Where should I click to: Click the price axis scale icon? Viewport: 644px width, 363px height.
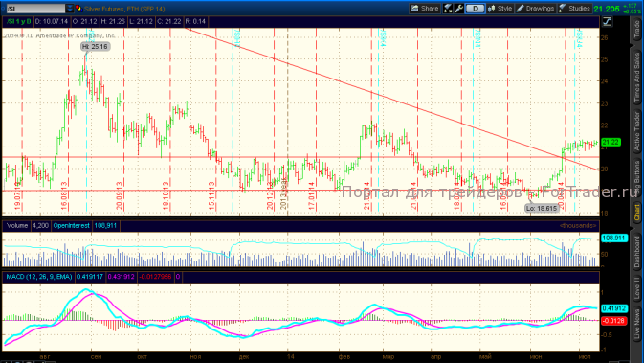607,21
